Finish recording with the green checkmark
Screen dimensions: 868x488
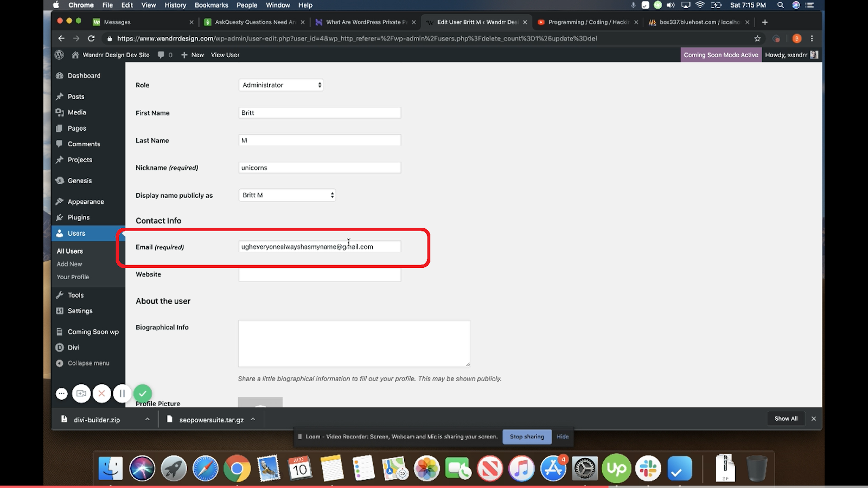[x=143, y=393]
